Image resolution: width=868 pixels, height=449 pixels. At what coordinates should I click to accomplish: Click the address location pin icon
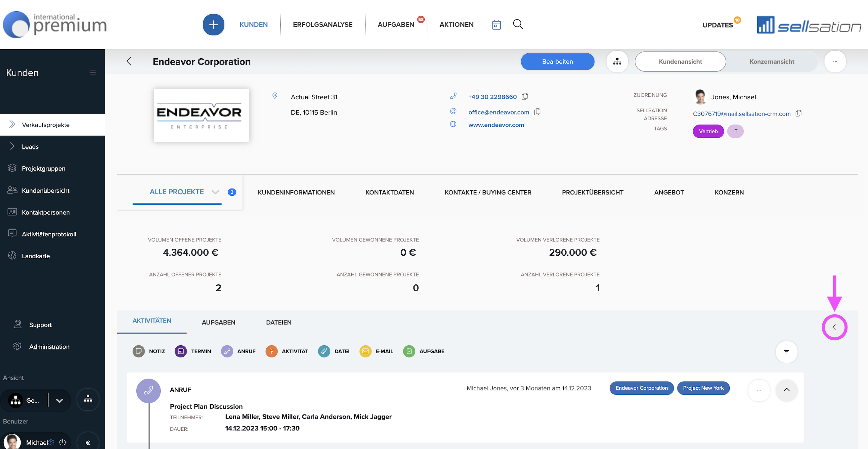[275, 96]
